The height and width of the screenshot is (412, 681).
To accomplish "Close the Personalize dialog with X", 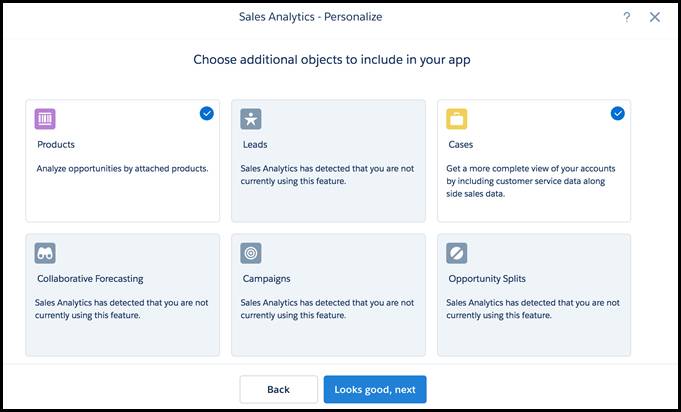I will tap(655, 17).
